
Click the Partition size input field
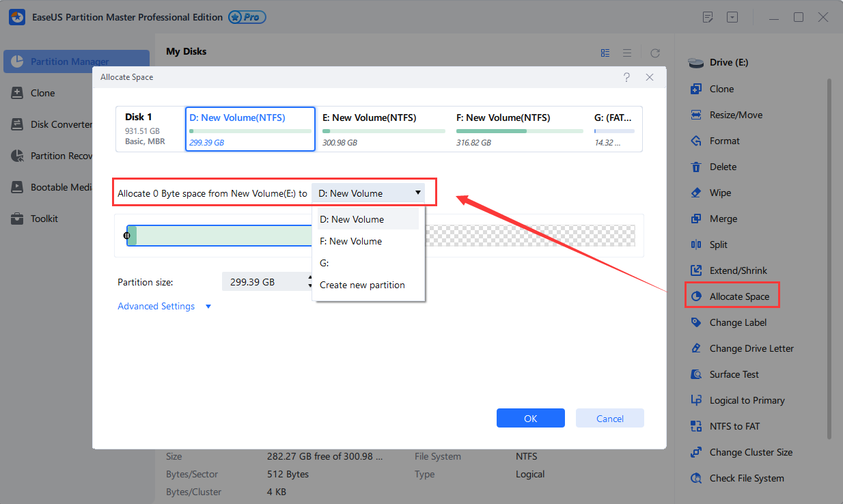(263, 281)
